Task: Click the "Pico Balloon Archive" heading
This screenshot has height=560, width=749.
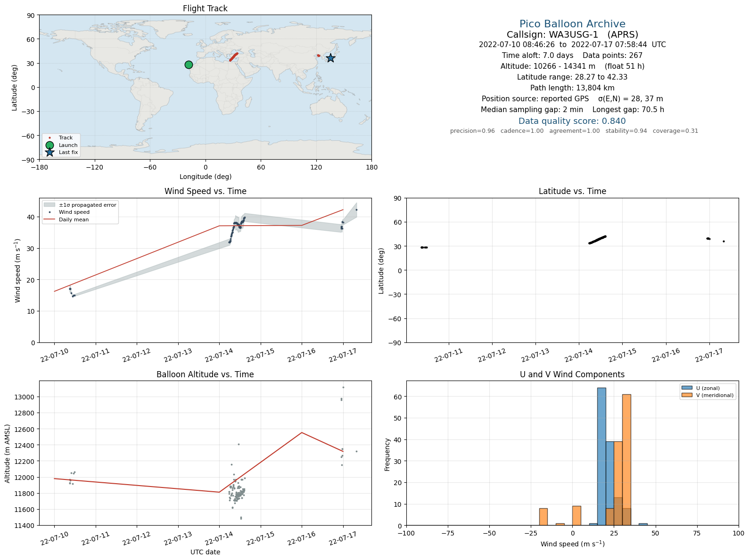Action: [572, 24]
